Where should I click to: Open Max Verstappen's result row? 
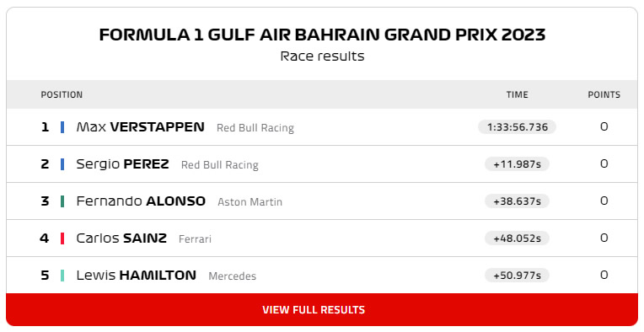click(322, 126)
